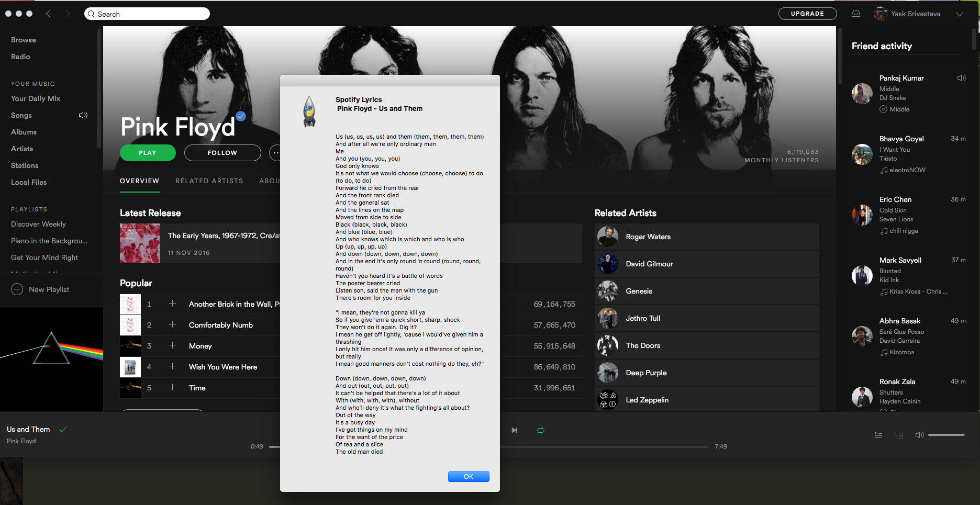The width and height of the screenshot is (980, 505).
Task: Open the Discover Weekly playlist
Action: pos(39,224)
